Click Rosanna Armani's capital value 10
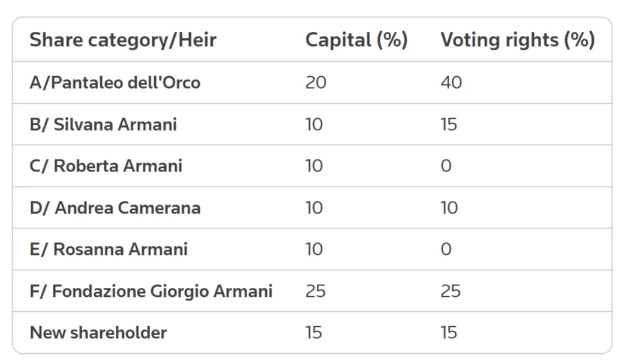634x364 pixels. (x=314, y=249)
